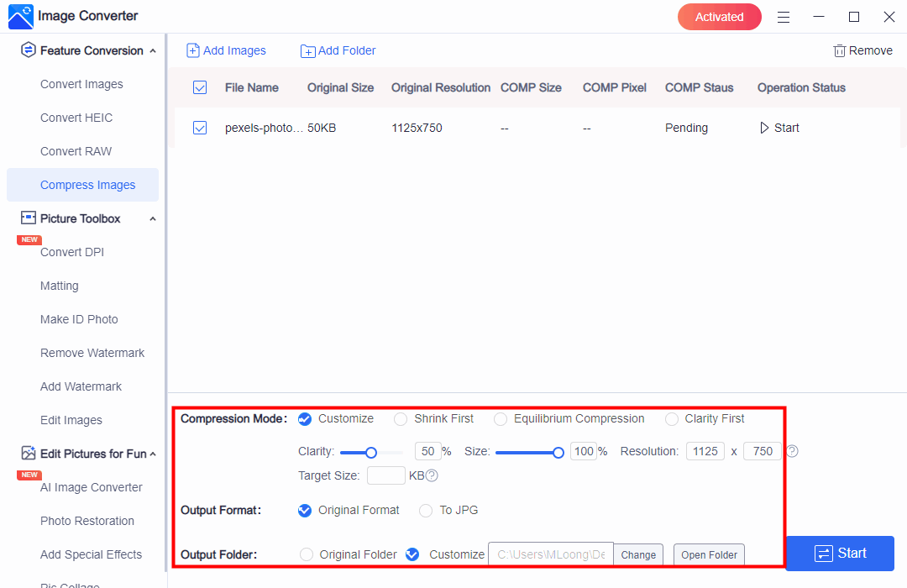Collapse Edit Pictures for Fun section
The image size is (907, 588).
tap(152, 454)
